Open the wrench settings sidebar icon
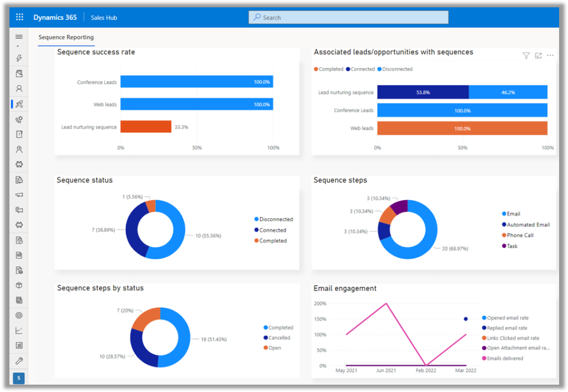The image size is (568, 392). (19, 361)
